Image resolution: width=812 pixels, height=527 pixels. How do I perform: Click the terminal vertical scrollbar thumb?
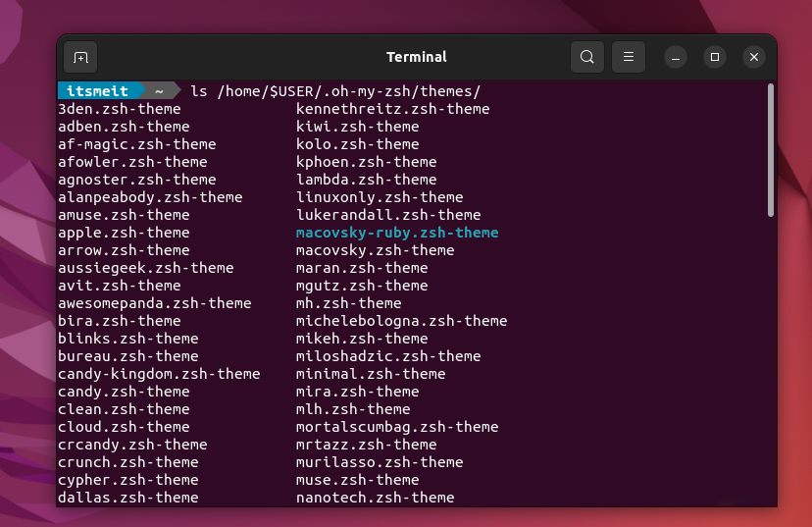coord(771,149)
